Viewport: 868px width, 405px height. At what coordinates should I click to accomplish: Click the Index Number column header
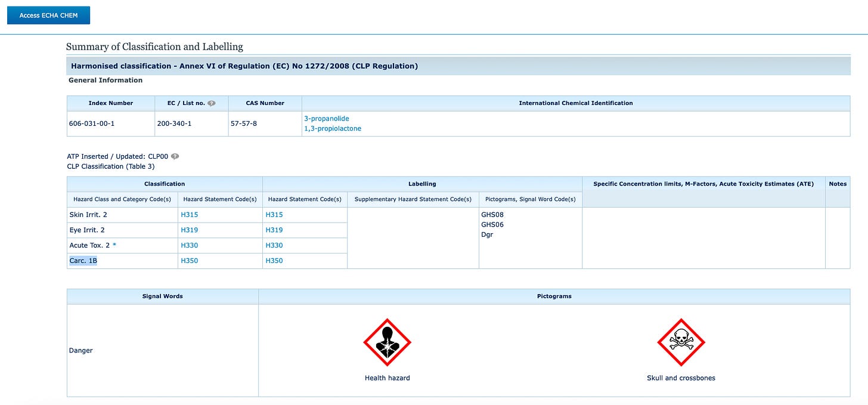111,103
